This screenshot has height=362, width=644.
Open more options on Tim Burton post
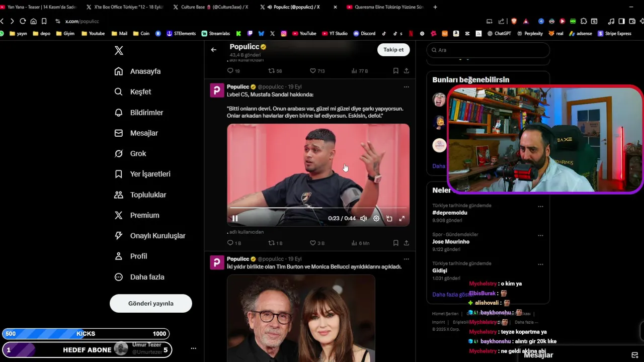coord(406,259)
